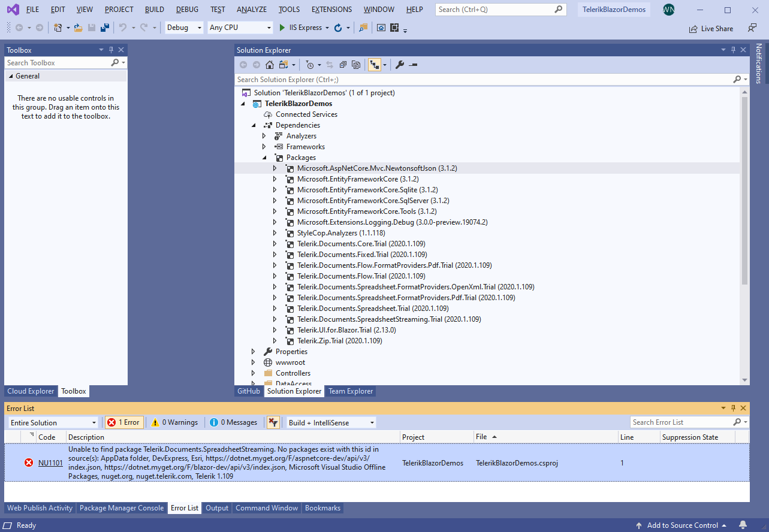769x532 pixels.
Task: Open the Entire Solution scope dropdown
Action: coord(53,422)
